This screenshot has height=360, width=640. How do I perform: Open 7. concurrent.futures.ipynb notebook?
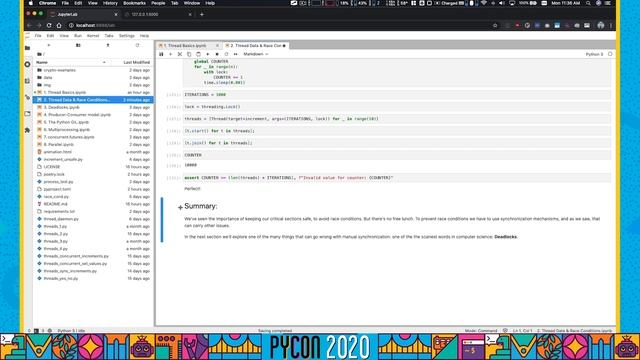pos(93,137)
